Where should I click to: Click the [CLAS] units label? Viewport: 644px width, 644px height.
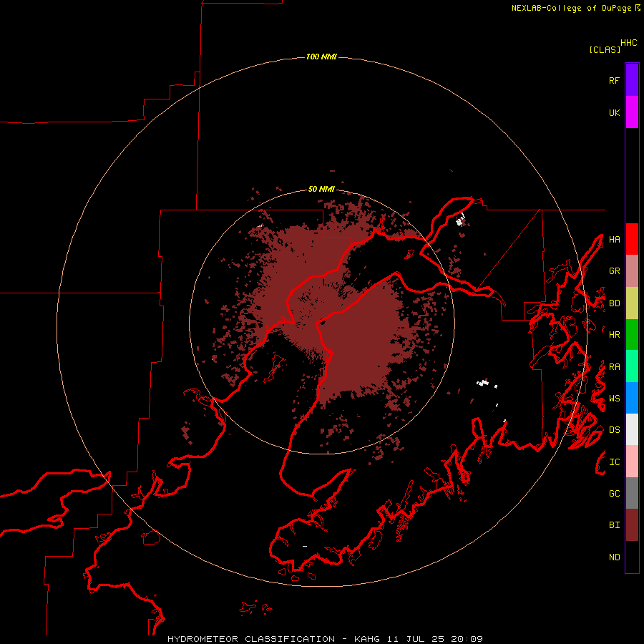pyautogui.click(x=605, y=50)
